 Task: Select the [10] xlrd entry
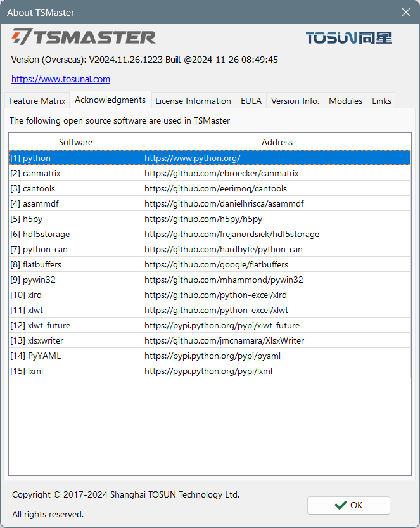[76, 295]
